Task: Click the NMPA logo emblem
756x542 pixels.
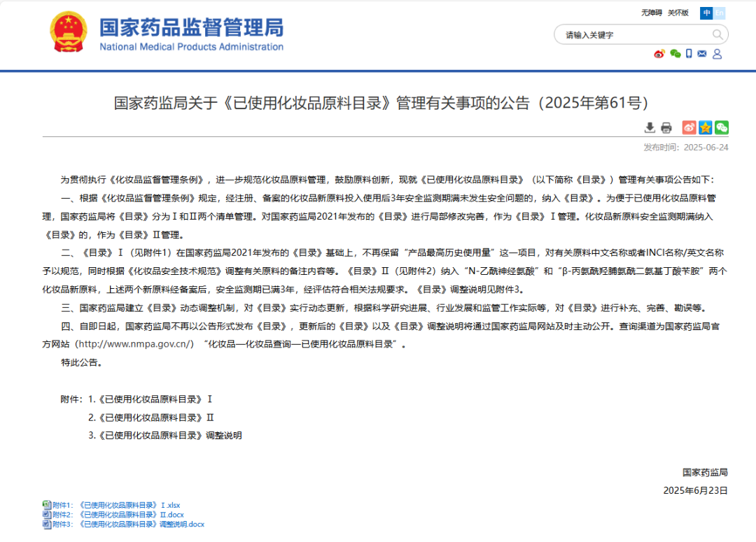Action: [68, 31]
